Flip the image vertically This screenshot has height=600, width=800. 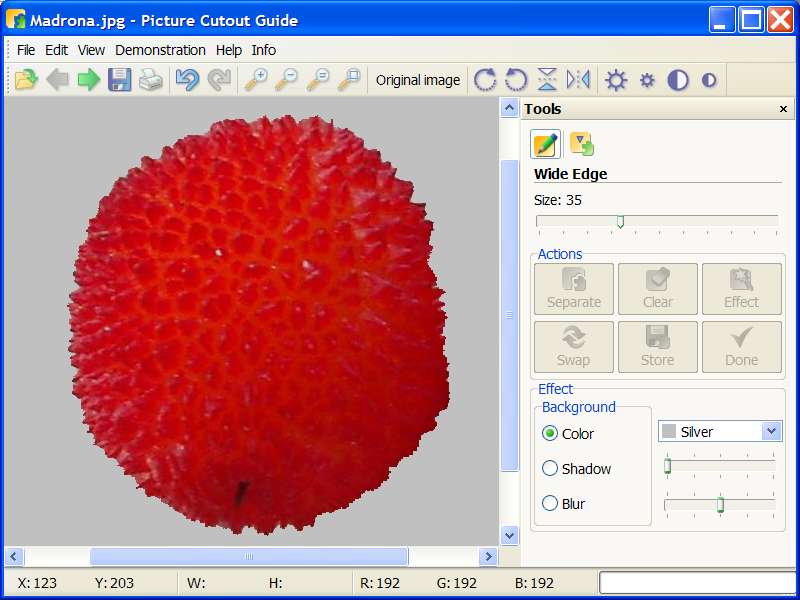[547, 80]
